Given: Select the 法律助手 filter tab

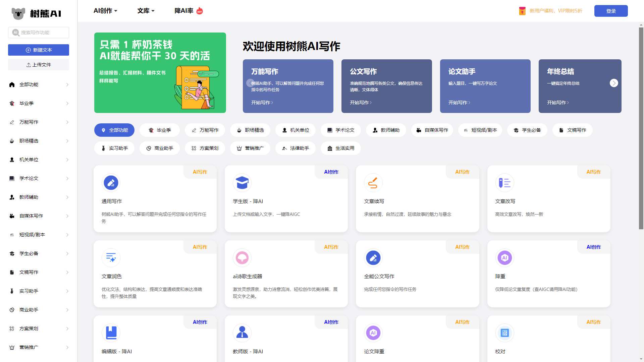Looking at the screenshot, I should 296,148.
